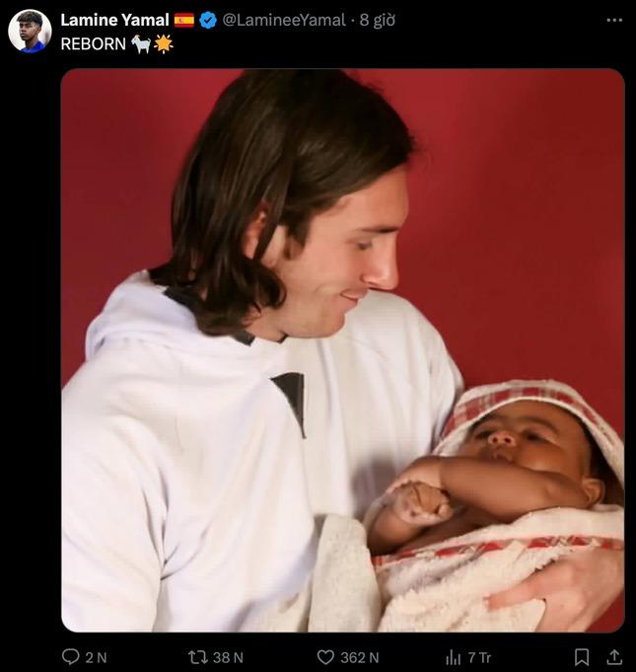Open view analytics bar chart icon

point(454,656)
